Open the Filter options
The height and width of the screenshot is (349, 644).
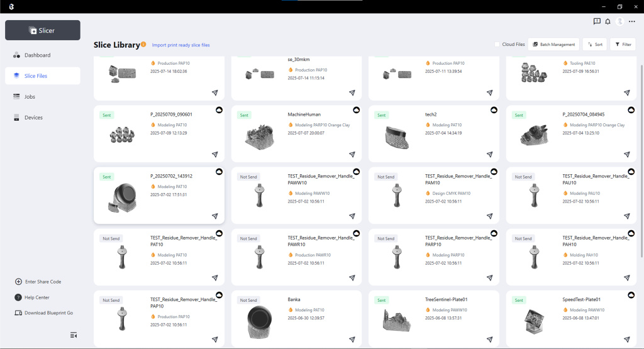pos(623,45)
